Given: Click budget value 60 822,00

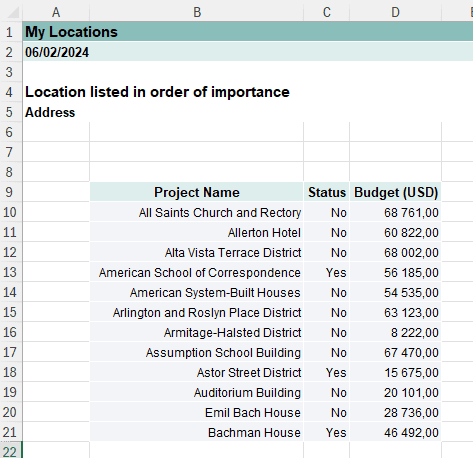Looking at the screenshot, I should pos(395,232).
